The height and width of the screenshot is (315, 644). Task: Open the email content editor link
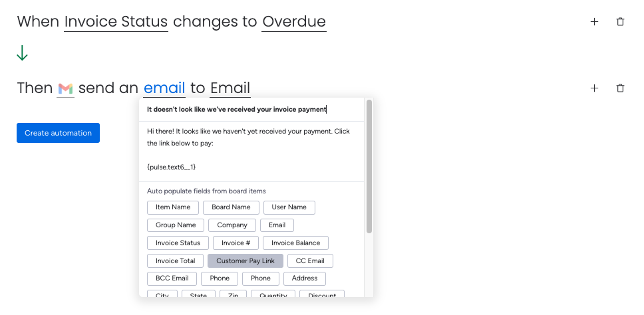point(164,88)
